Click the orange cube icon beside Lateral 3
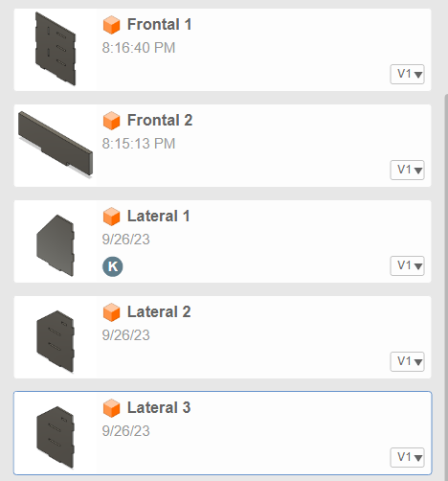The width and height of the screenshot is (448, 481). tap(111, 408)
